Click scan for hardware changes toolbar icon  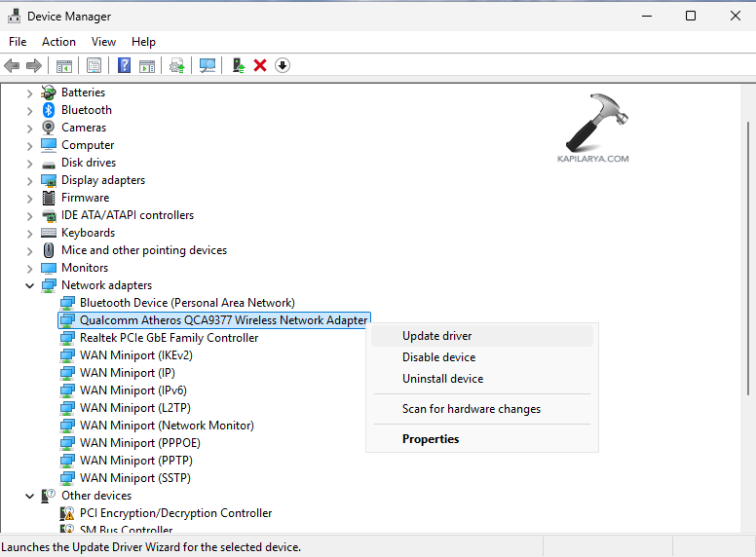(x=208, y=65)
